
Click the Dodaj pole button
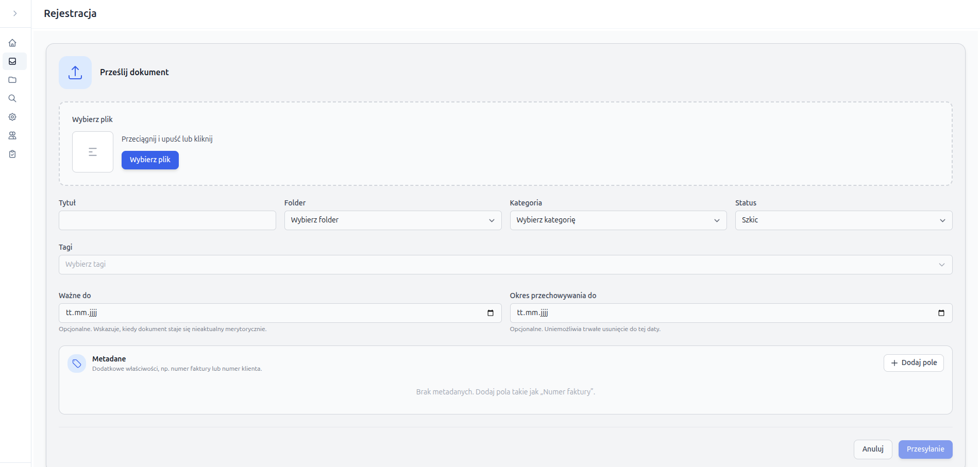coord(914,363)
